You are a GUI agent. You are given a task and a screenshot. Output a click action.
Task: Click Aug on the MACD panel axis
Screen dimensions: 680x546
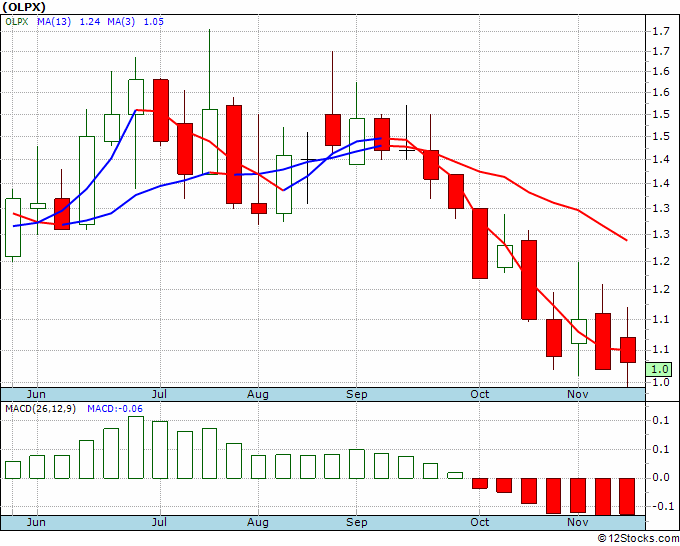258,522
